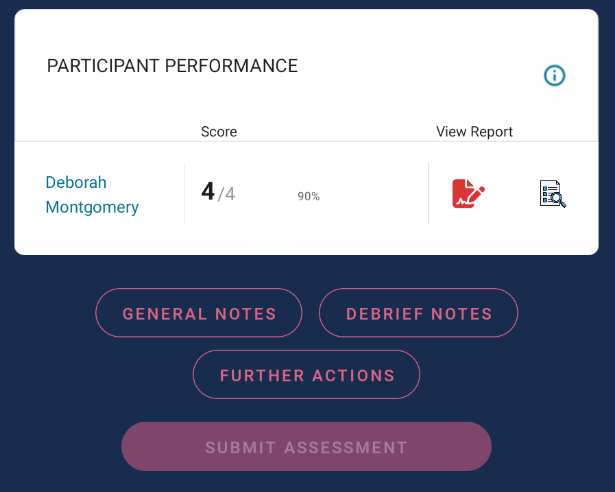Screen dimensions: 615x492
Task: Click the word Actions on Further Actions button
Action: [351, 375]
